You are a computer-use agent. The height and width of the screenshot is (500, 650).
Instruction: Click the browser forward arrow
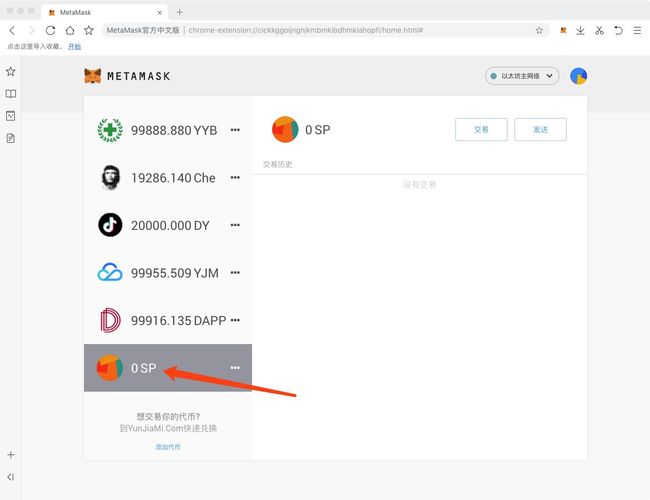pos(32,30)
